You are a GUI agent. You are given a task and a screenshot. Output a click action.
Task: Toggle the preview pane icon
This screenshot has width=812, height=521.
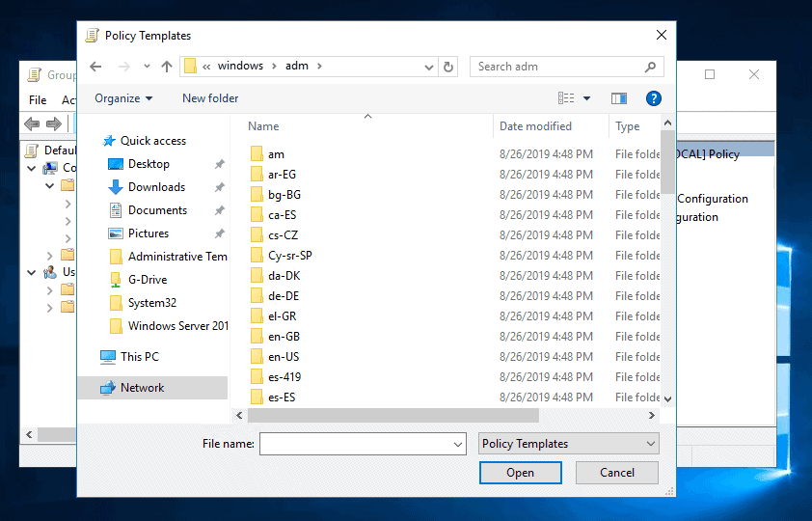point(619,98)
